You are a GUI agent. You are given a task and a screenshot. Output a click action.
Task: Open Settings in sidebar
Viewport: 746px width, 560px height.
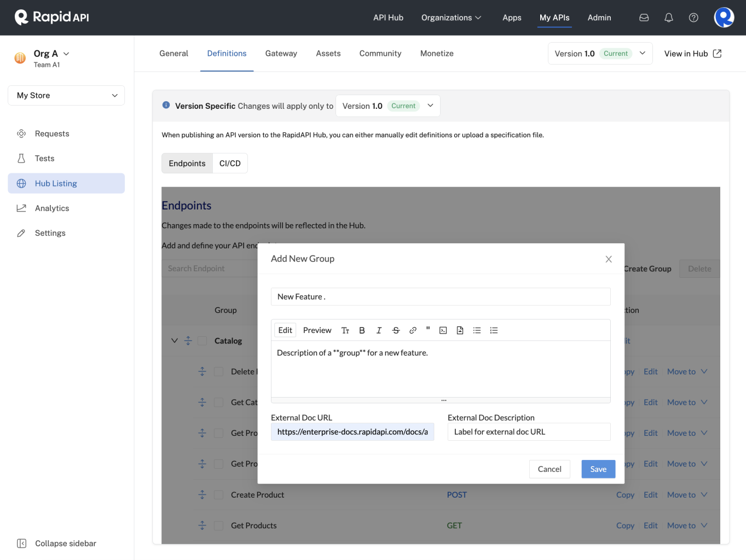tap(66, 233)
